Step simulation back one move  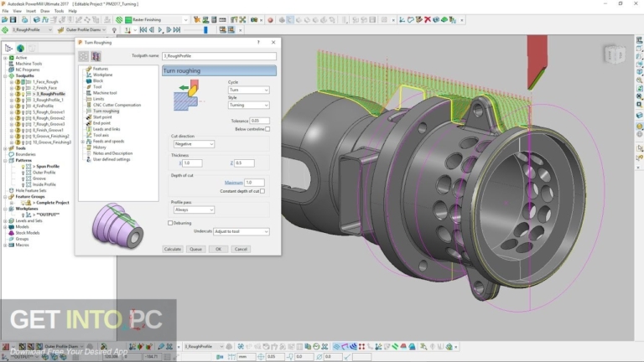coord(152,30)
